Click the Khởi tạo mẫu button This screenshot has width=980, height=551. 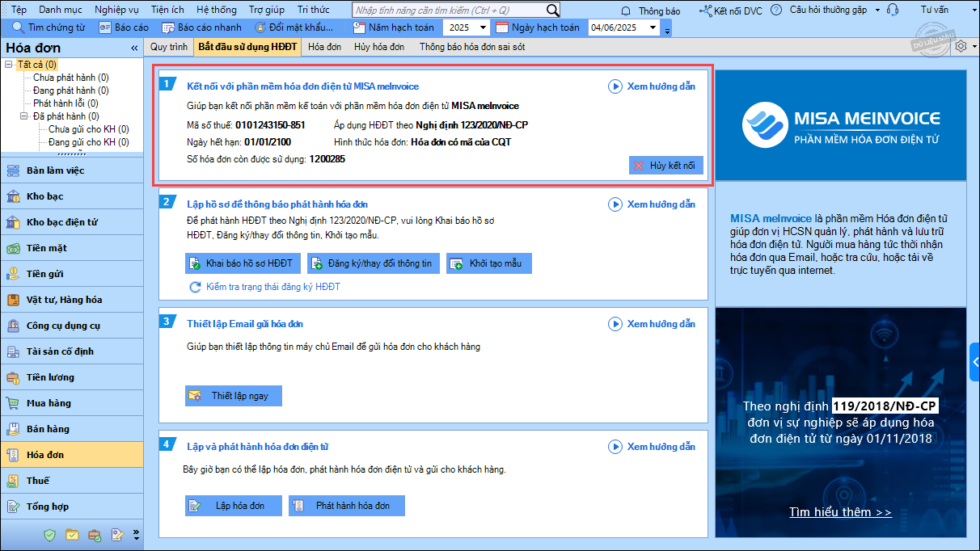[x=489, y=263]
